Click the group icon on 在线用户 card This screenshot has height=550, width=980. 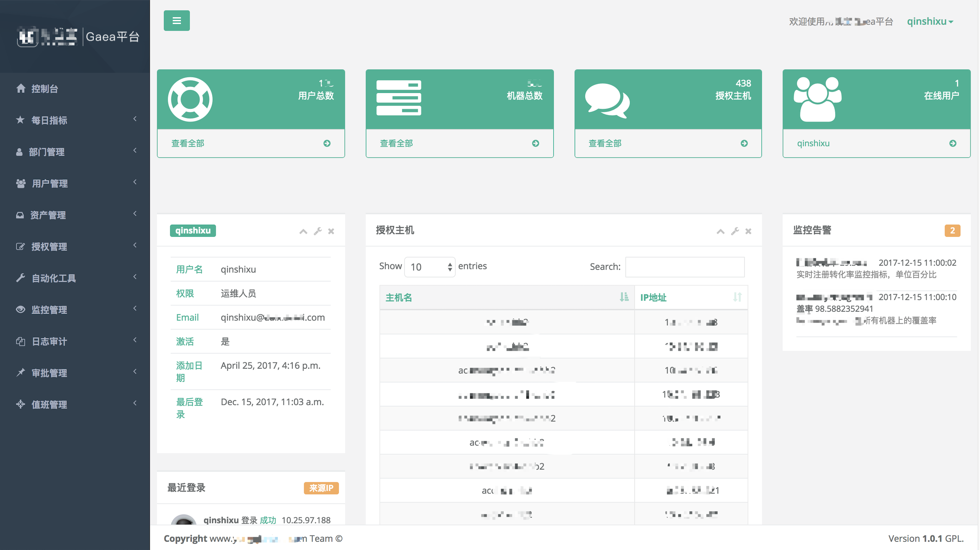(x=817, y=99)
